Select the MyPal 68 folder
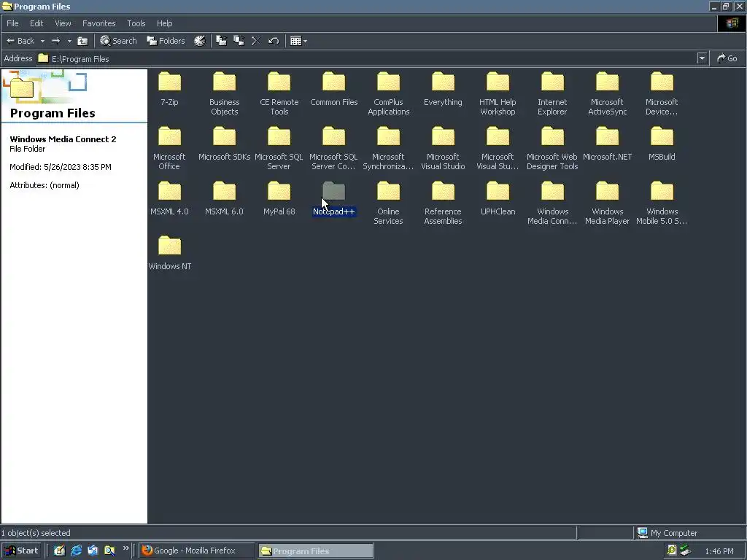This screenshot has width=747, height=560. [x=279, y=199]
